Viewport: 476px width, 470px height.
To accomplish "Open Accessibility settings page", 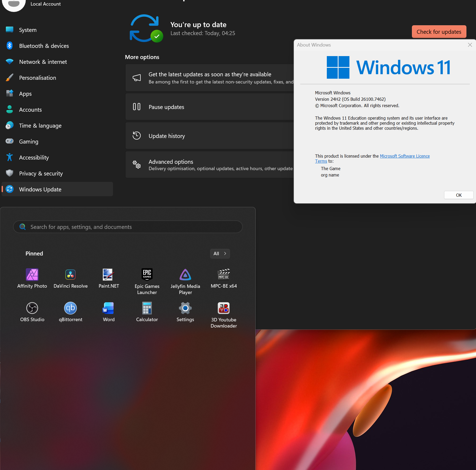I will pyautogui.click(x=57, y=157).
